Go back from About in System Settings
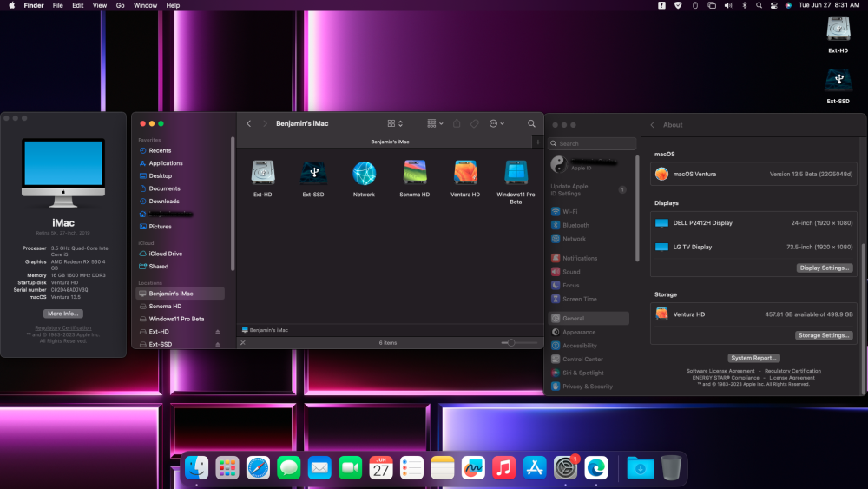 (653, 125)
